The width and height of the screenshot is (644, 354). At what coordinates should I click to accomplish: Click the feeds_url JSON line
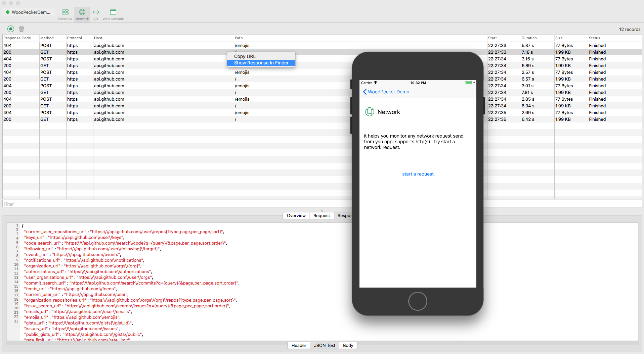click(71, 289)
